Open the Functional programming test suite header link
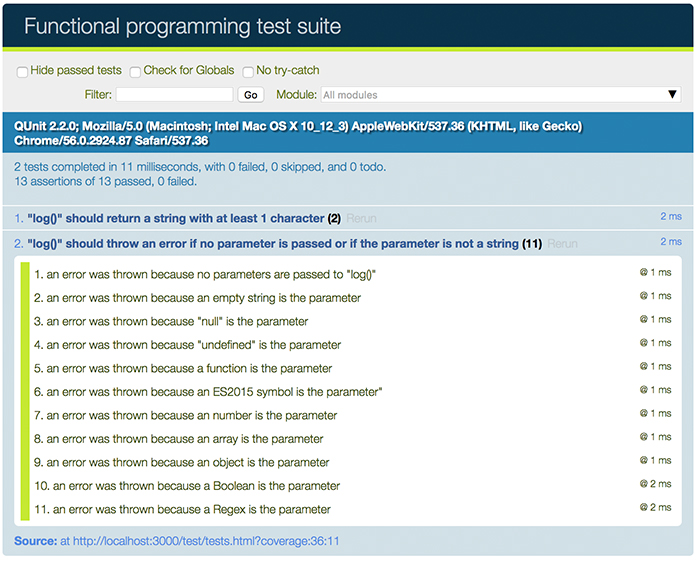 coord(182,26)
